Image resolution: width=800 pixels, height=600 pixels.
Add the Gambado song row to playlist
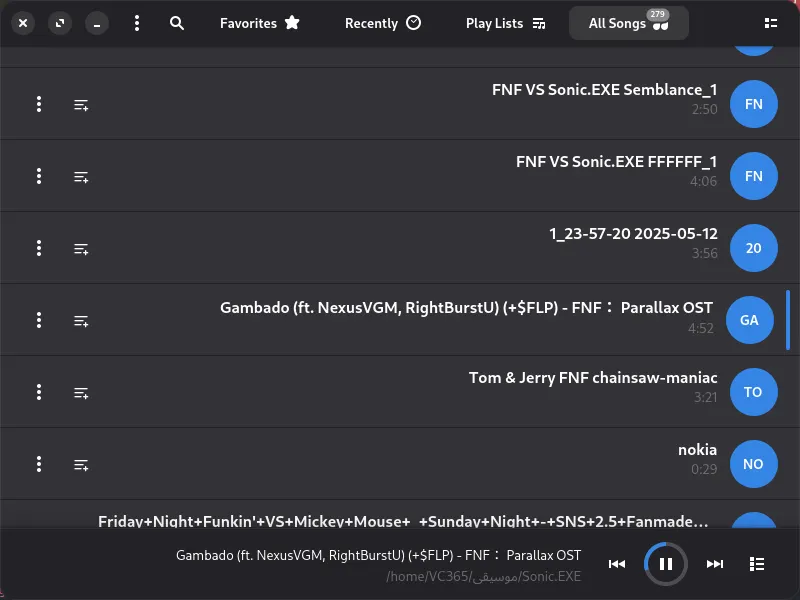coord(81,321)
